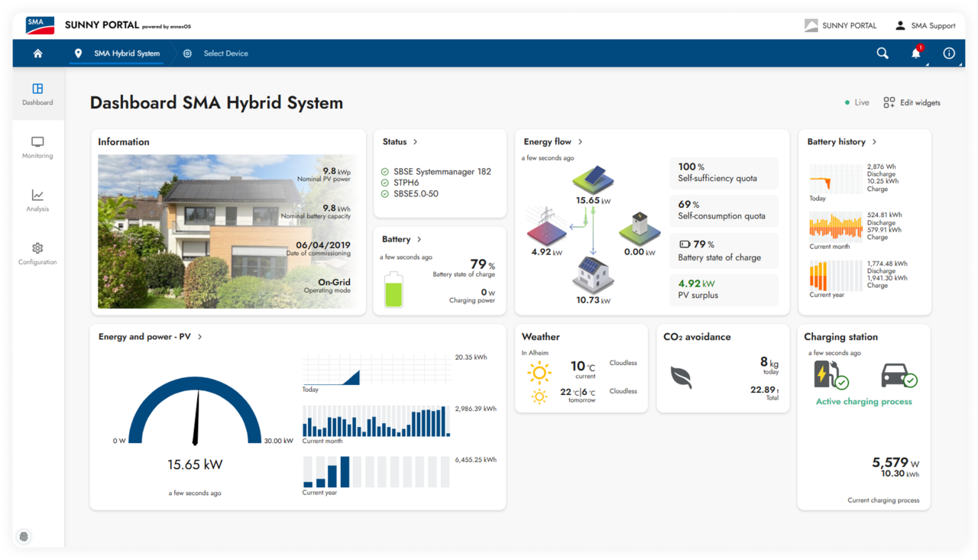Select the PV panel icon in Energy flow
978x560 pixels.
[x=593, y=180]
